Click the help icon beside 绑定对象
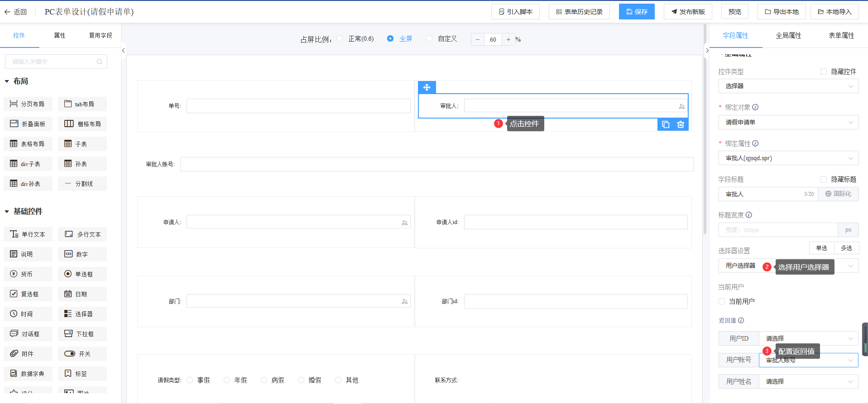Screen dimensions: 868x404 point(755,107)
